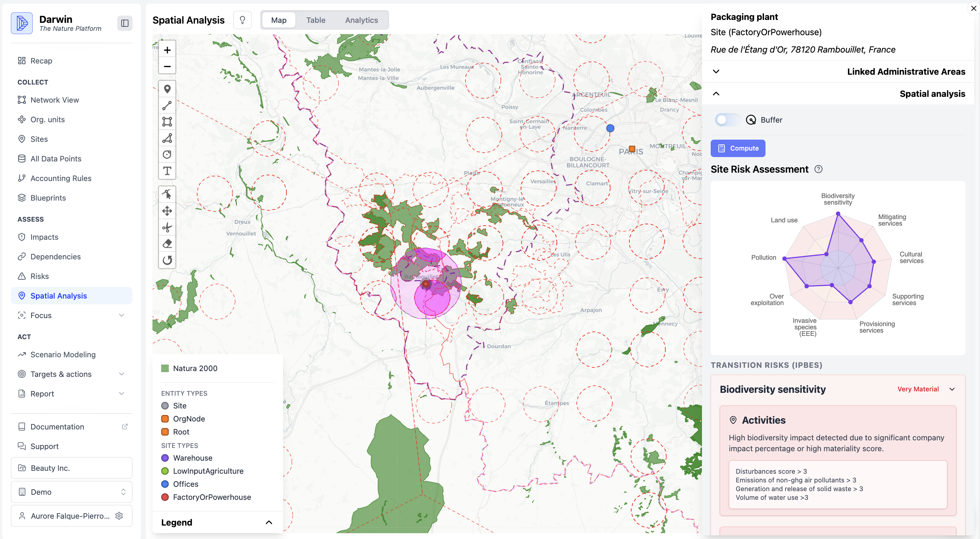Select the cut scissors tool

pyautogui.click(x=167, y=227)
